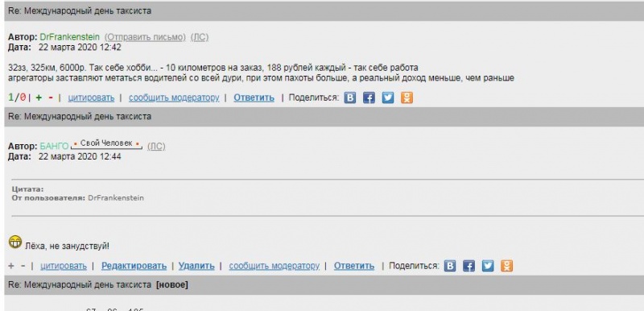Viewport: 644px width, 311px height.
Task: Report БАНГО's post via 'сообщить модератору'
Action: 274,266
